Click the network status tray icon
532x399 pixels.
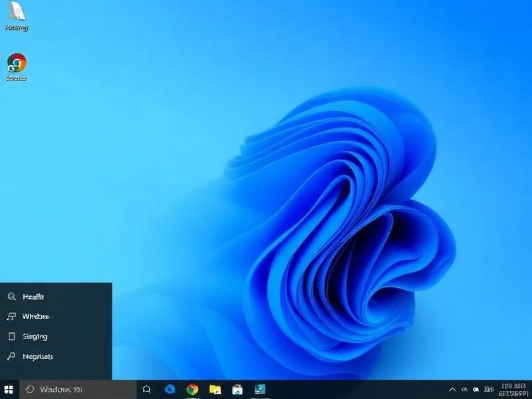(x=489, y=389)
